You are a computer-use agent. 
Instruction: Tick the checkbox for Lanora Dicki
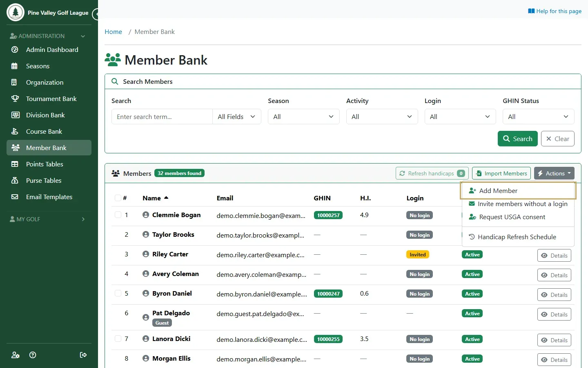(118, 339)
